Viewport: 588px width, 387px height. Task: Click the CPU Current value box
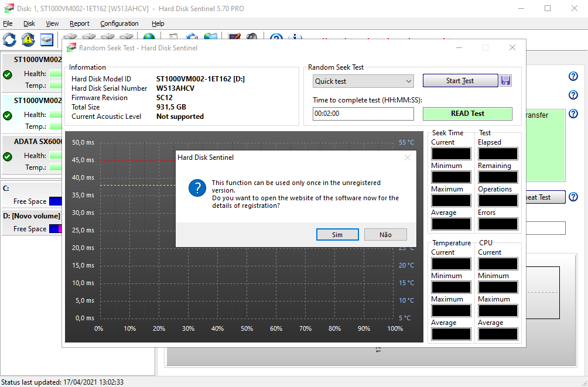coord(498,263)
